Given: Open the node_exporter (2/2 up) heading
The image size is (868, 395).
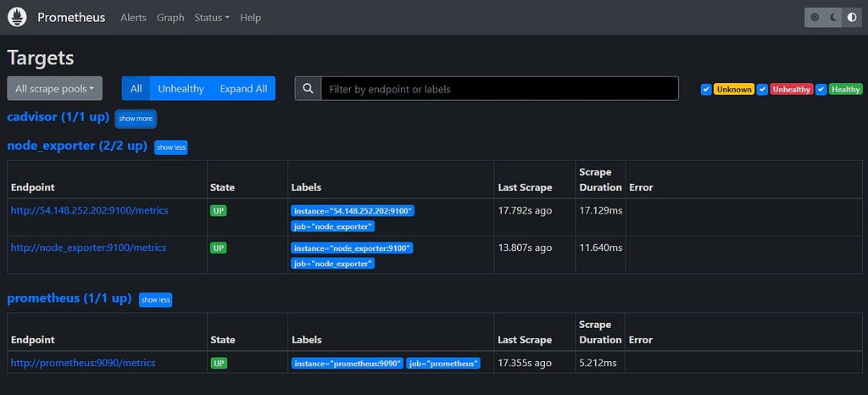Looking at the screenshot, I should click(77, 146).
